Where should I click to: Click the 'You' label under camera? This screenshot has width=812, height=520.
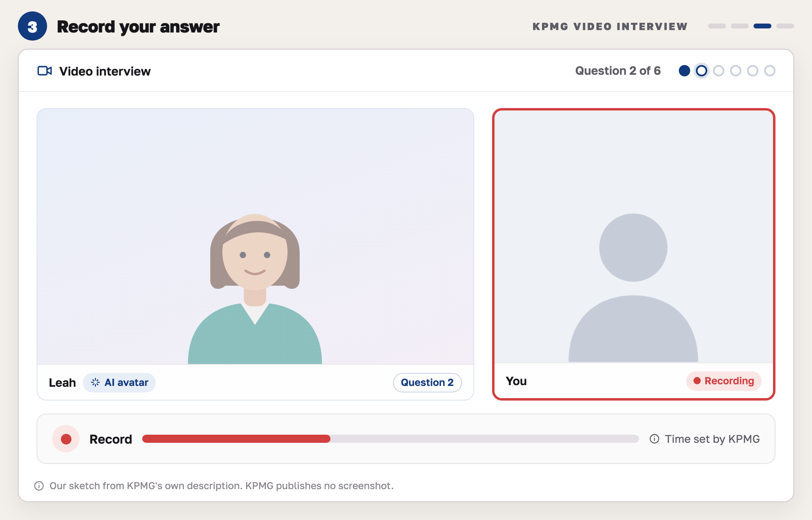coord(516,381)
